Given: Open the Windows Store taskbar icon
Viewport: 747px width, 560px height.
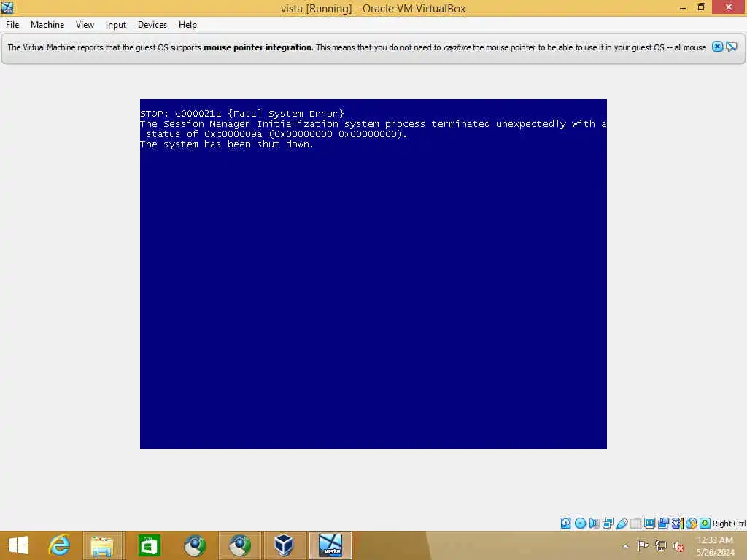Looking at the screenshot, I should pyautogui.click(x=149, y=545).
